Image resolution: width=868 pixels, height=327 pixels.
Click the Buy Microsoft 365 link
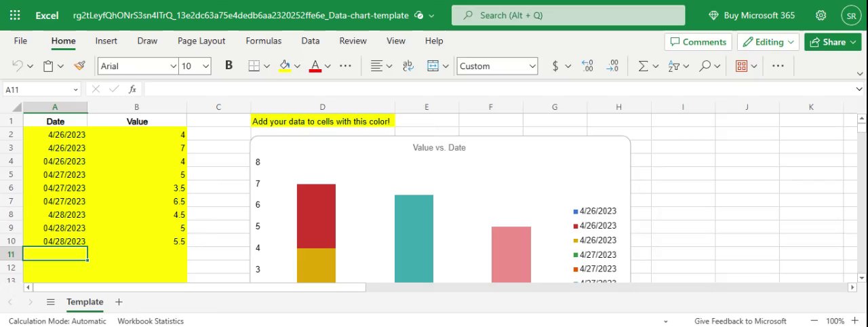tap(751, 15)
